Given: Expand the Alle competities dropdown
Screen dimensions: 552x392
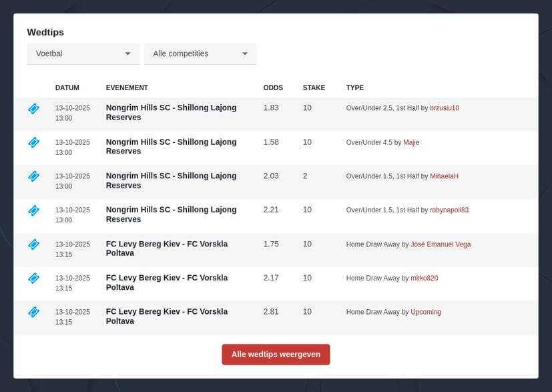Looking at the screenshot, I should [x=200, y=53].
